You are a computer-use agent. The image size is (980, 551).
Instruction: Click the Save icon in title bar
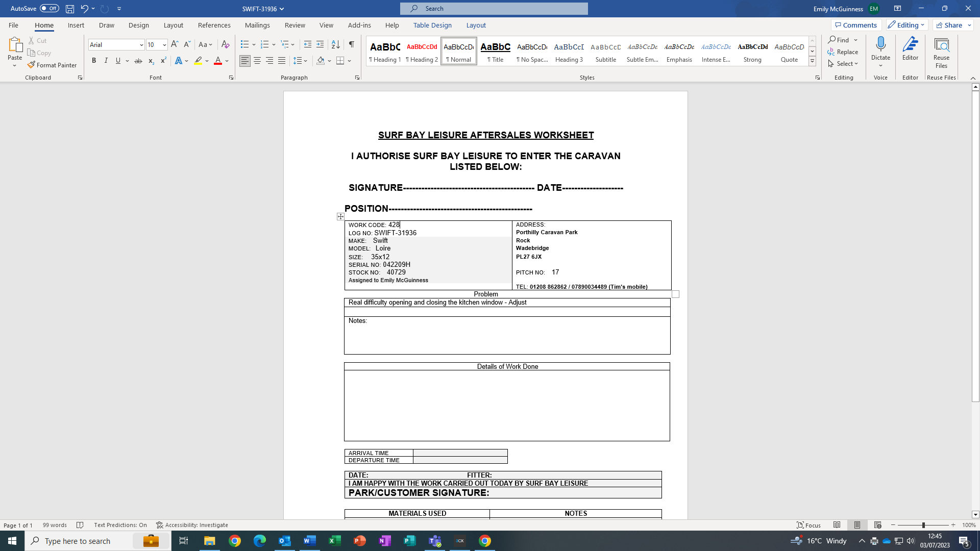70,9
